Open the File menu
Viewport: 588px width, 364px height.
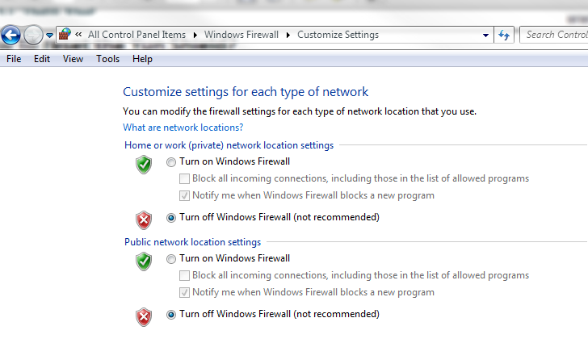[x=14, y=59]
